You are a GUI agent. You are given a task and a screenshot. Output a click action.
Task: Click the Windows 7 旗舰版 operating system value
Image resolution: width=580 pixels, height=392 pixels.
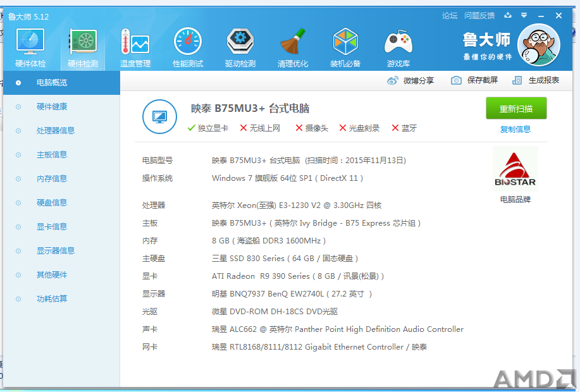[x=287, y=178]
